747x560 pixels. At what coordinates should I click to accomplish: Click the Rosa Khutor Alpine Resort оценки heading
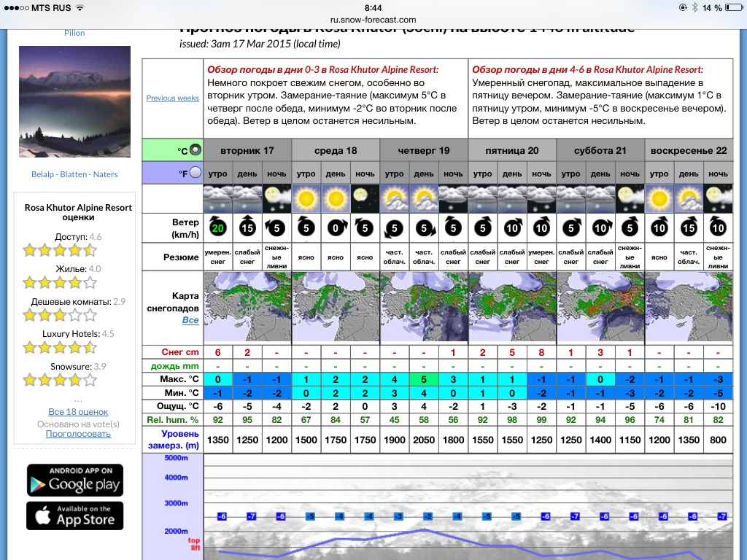click(78, 212)
